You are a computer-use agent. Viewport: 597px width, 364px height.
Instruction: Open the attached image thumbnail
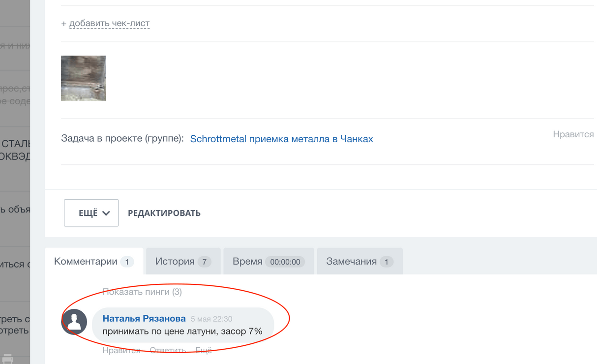(x=83, y=78)
